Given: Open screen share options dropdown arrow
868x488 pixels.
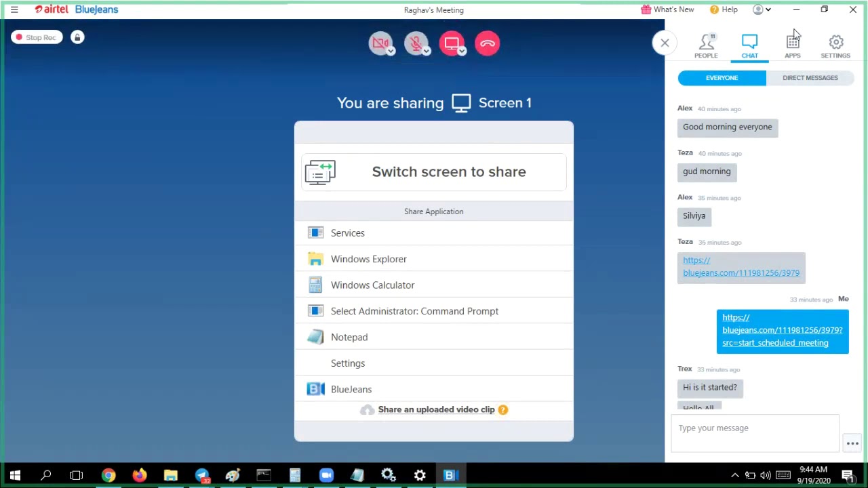Looking at the screenshot, I should (x=462, y=51).
